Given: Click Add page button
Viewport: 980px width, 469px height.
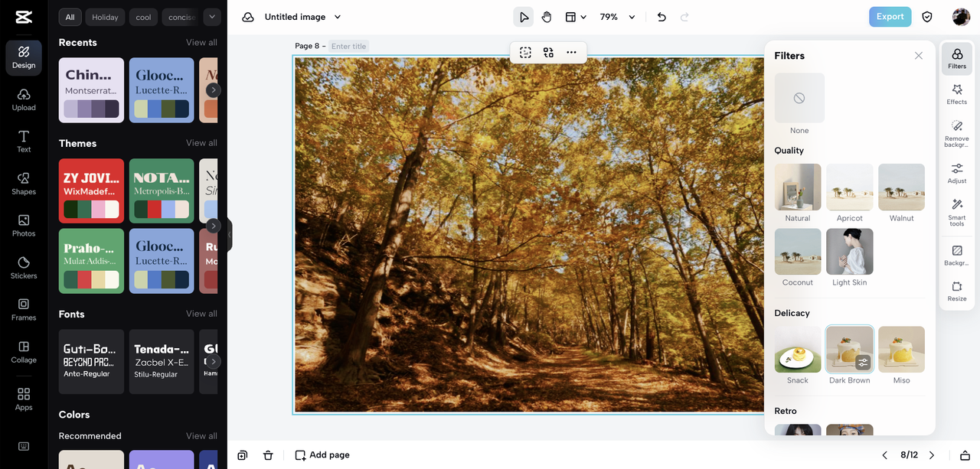Looking at the screenshot, I should point(322,455).
